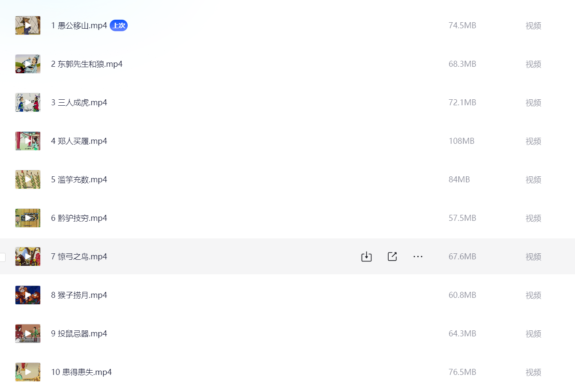Viewport: 575px width, 392px height.
Task: Open file 9 投鼠忌器.mp4
Action: [79, 334]
